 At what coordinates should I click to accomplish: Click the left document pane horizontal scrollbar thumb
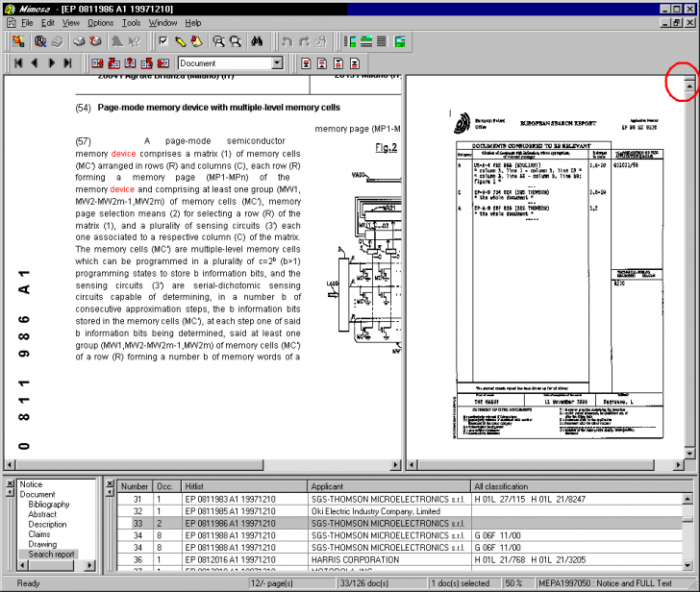[x=137, y=465]
